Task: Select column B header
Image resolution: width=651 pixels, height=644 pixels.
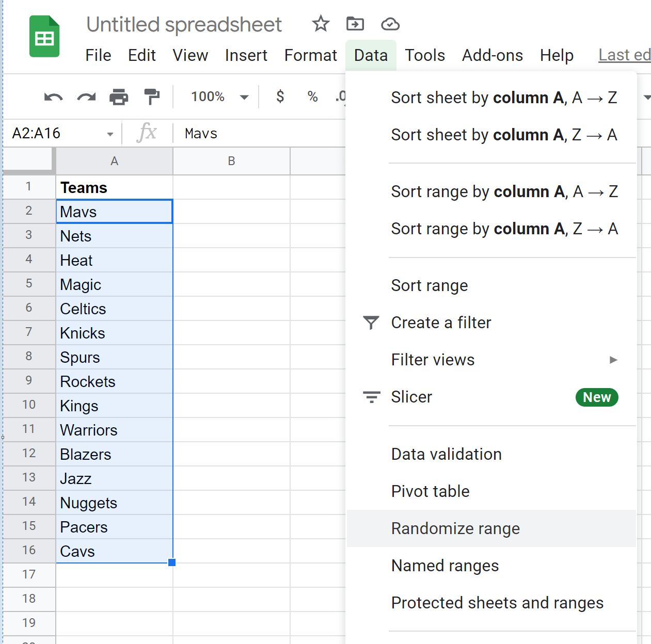Action: [x=231, y=161]
